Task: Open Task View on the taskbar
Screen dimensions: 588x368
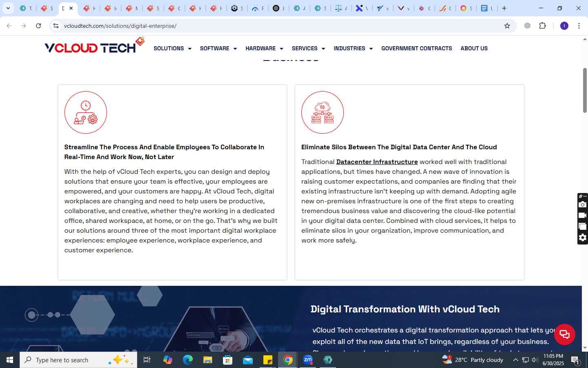Action: point(147,360)
